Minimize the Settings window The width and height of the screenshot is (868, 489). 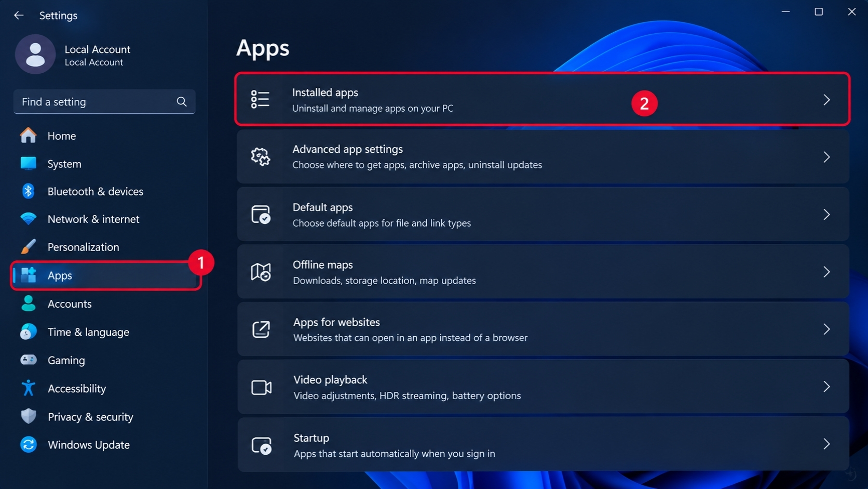[785, 11]
